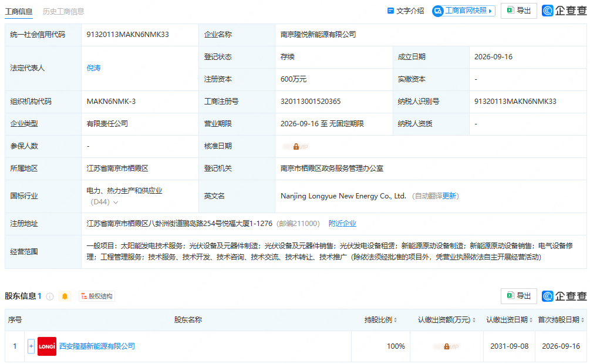The width and height of the screenshot is (590, 364).
Task: Click the 股东名称 column header
Action: pos(188,320)
